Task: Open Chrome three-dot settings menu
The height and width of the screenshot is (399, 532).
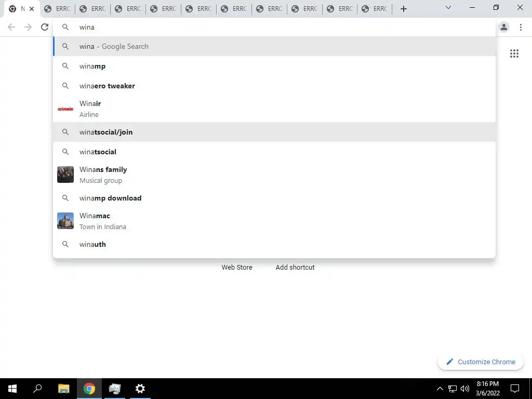Action: (521, 27)
